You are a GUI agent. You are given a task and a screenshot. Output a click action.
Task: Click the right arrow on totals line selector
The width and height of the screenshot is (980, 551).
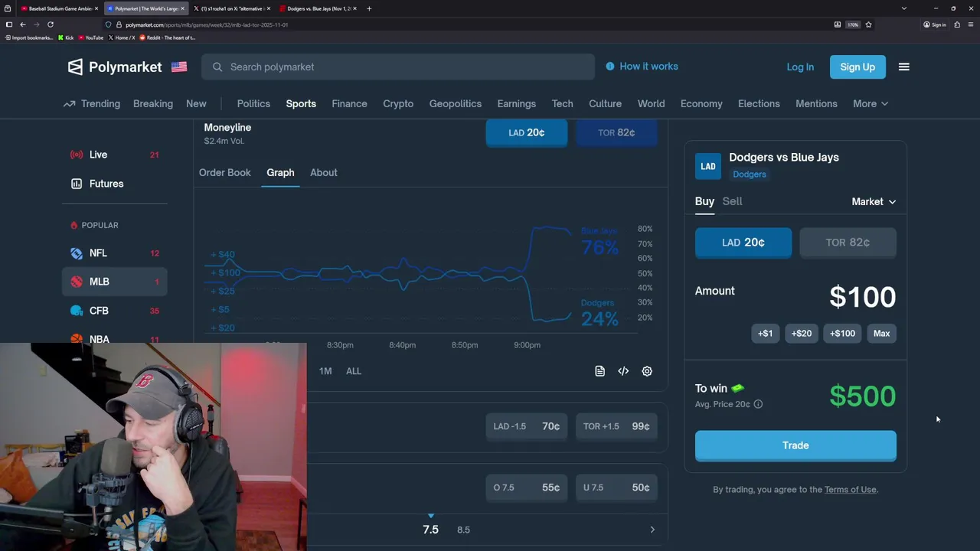point(652,530)
